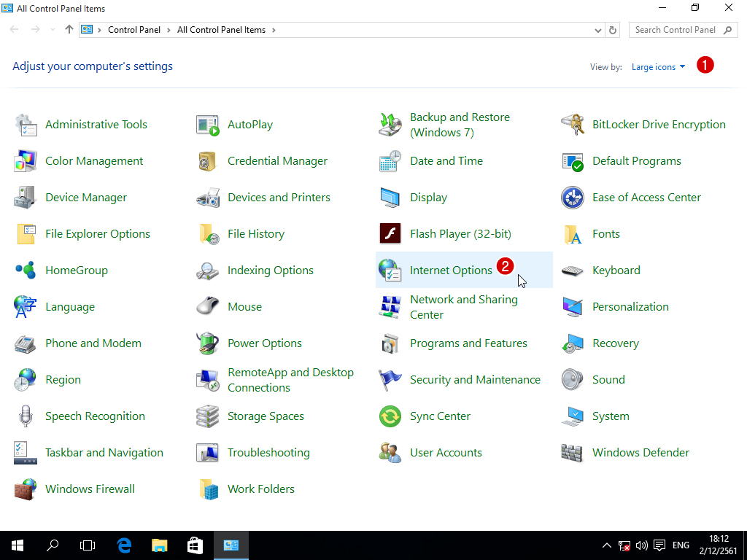The image size is (747, 560).
Task: Open the Sync Center link
Action: click(x=440, y=416)
